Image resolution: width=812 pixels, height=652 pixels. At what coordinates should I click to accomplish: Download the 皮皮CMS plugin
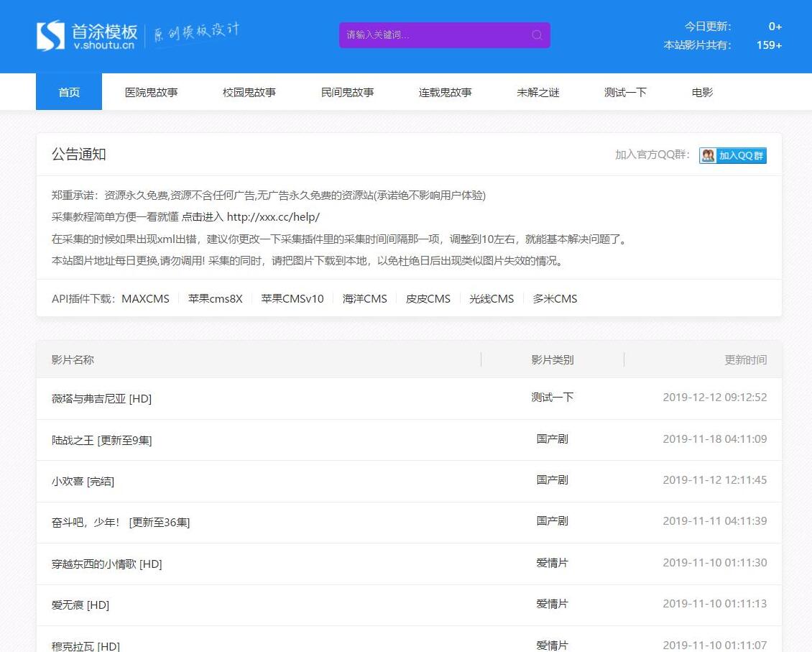point(428,299)
